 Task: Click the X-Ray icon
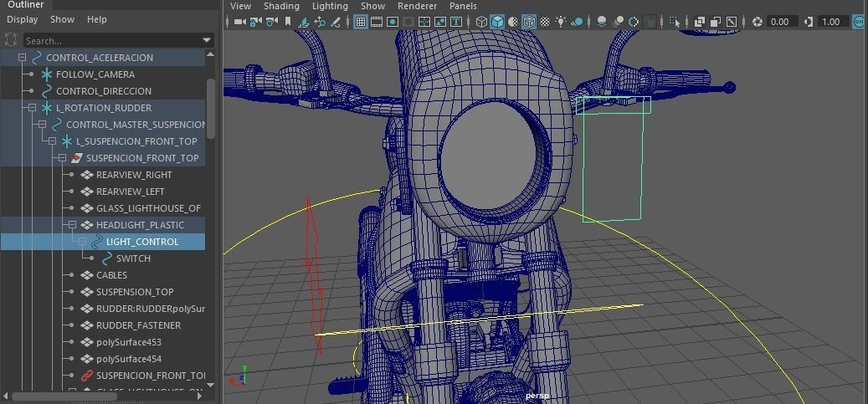click(700, 22)
